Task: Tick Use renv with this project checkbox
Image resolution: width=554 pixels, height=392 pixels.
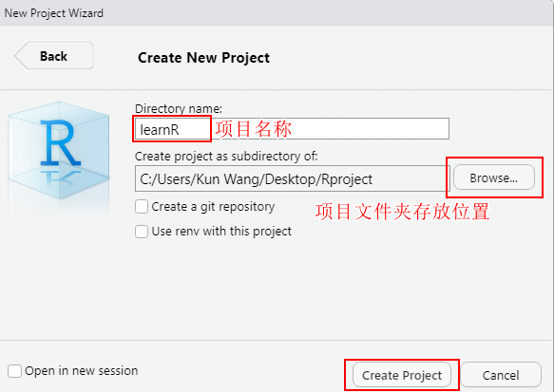Action: pos(142,232)
